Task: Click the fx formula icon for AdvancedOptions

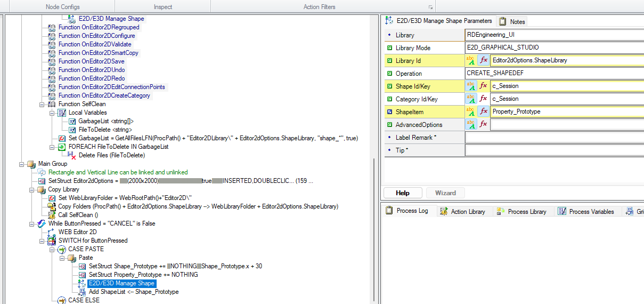Action: coord(484,124)
